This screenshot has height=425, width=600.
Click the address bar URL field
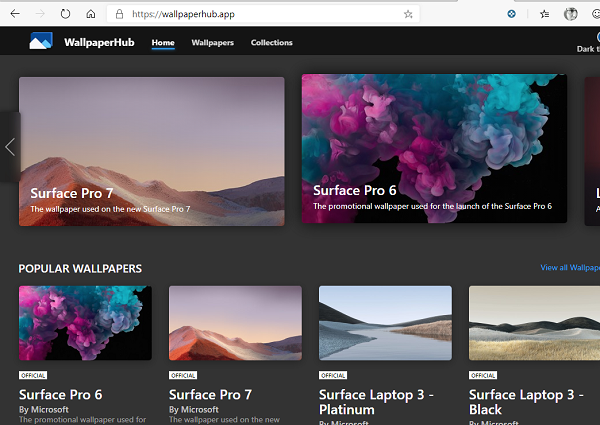pos(260,15)
